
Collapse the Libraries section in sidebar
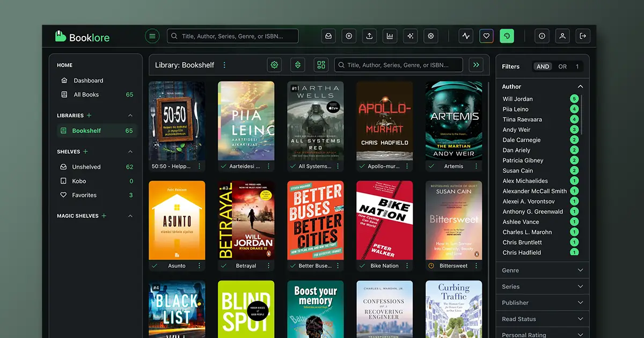tap(130, 115)
